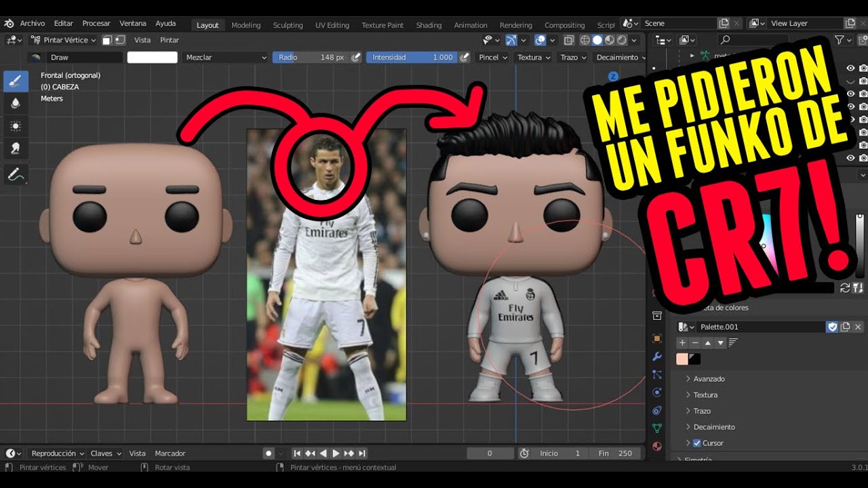This screenshot has height=488, width=868.
Task: Switch to solid viewport shading
Action: [597, 40]
